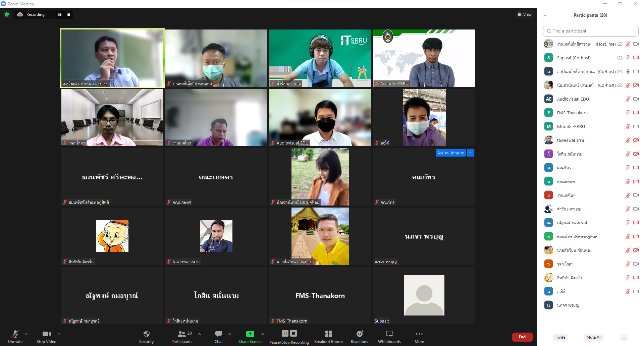Click the Find a participant search field

click(x=591, y=31)
